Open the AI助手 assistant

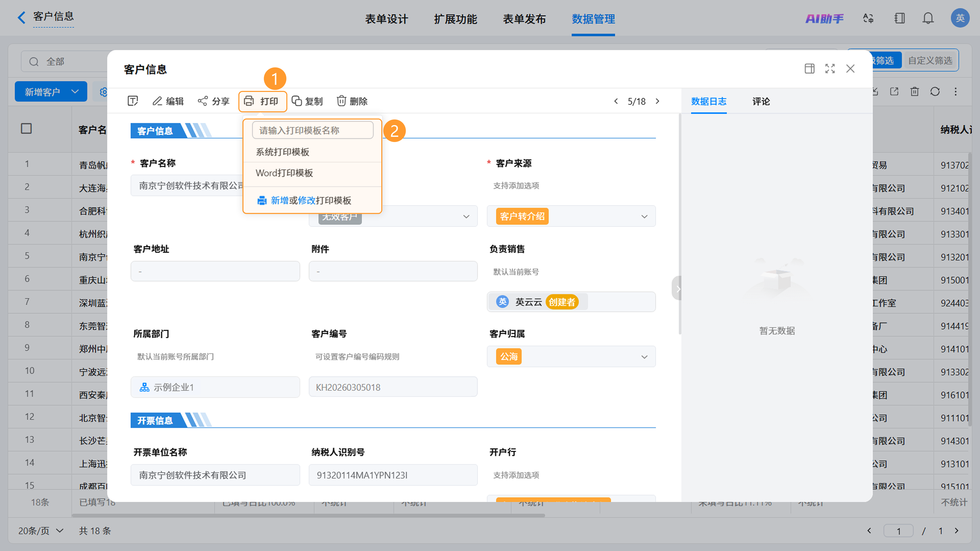tap(824, 18)
